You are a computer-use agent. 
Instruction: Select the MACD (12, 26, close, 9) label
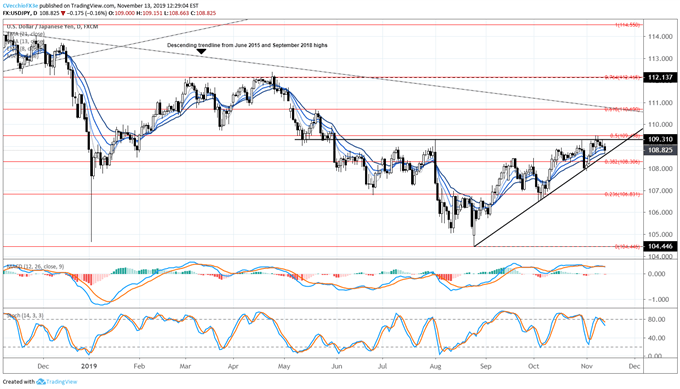[35, 266]
